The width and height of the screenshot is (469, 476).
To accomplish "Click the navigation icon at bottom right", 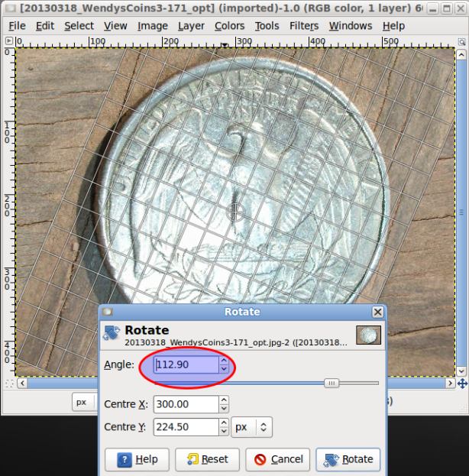I will click(x=462, y=384).
